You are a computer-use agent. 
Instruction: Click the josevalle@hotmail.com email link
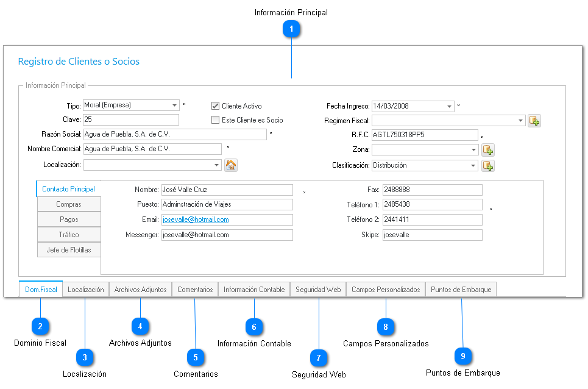(196, 219)
